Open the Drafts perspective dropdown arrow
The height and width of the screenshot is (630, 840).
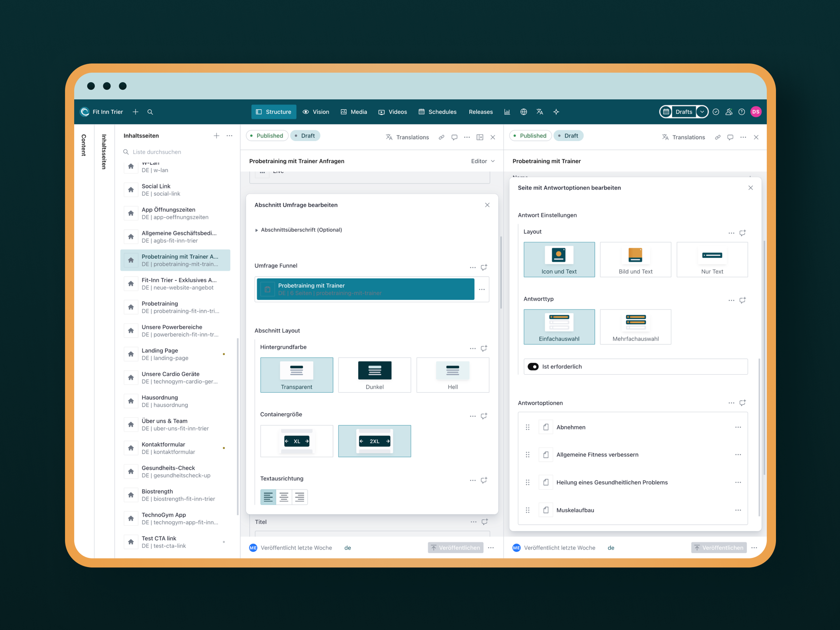[x=702, y=112]
